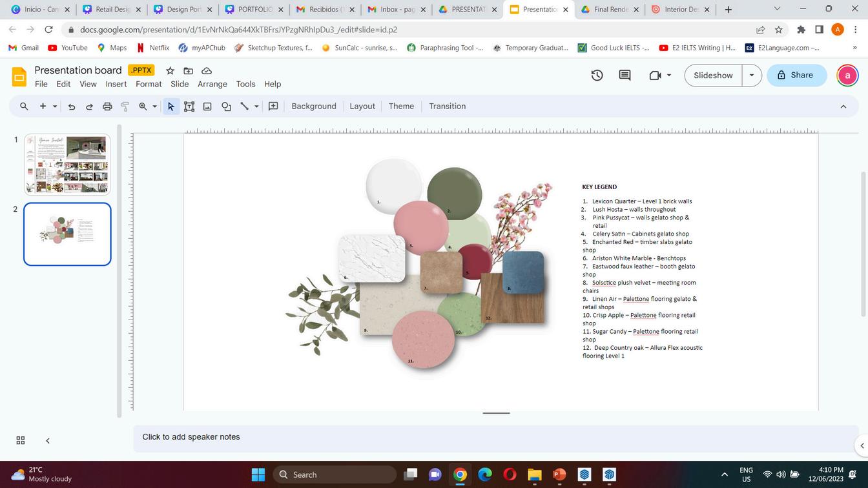
Task: Undo the last action
Action: click(72, 107)
